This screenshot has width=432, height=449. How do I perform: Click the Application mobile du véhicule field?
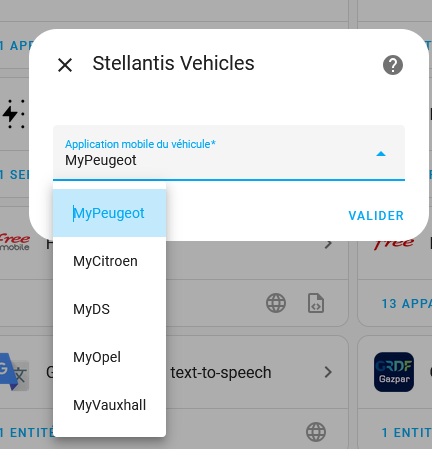pyautogui.click(x=229, y=153)
